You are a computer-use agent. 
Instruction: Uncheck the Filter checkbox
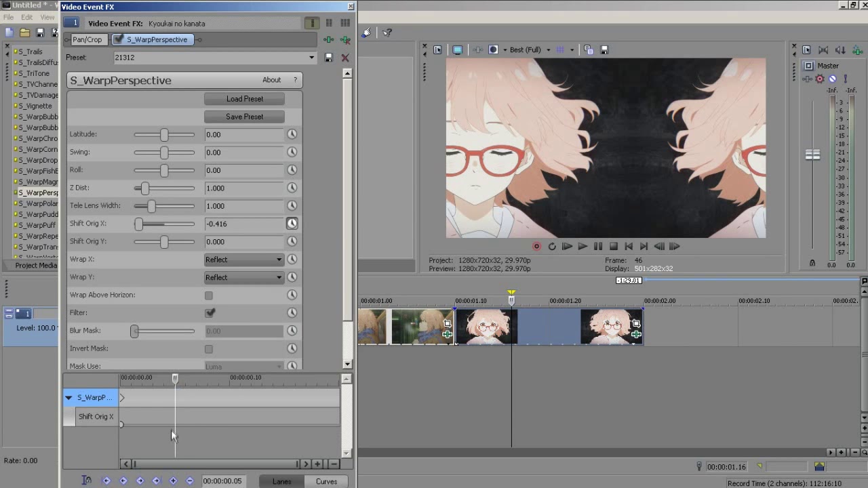tap(210, 312)
